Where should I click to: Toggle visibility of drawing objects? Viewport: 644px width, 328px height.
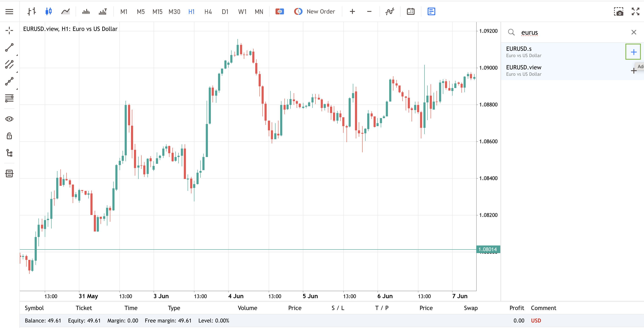click(x=9, y=119)
